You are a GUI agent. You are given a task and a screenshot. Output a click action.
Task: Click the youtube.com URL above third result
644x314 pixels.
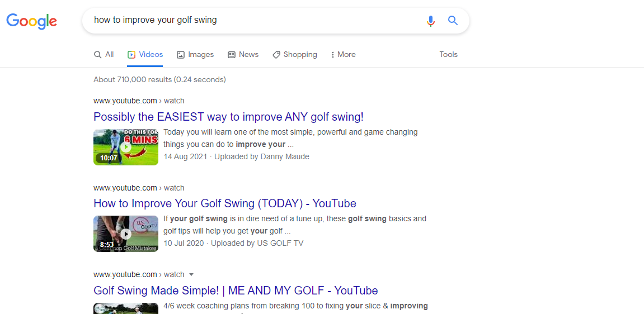click(139, 275)
